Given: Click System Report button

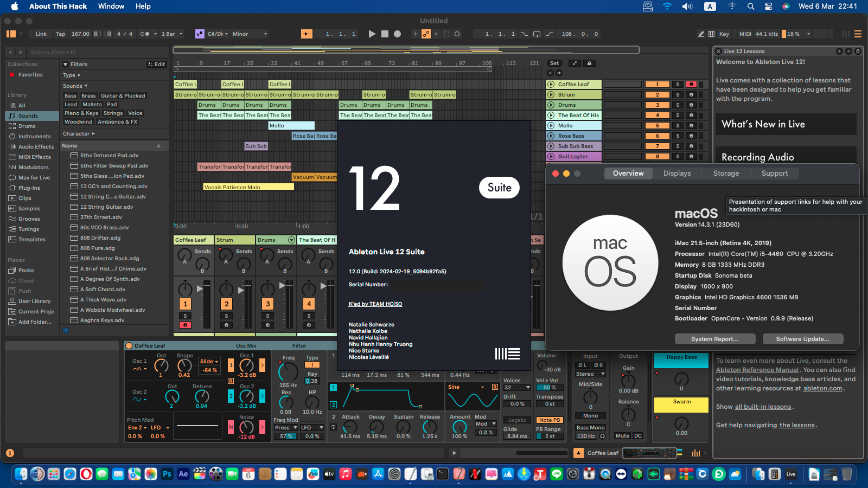Looking at the screenshot, I should pos(714,339).
